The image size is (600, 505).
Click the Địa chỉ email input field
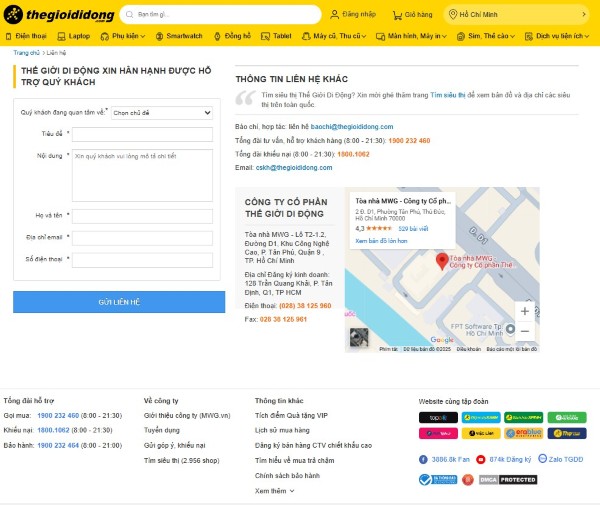[x=142, y=238]
